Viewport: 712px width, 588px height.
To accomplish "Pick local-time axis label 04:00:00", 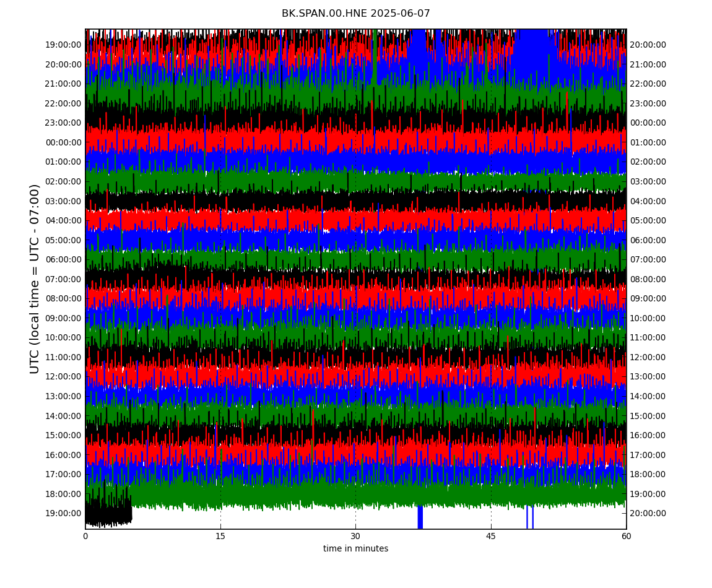I will (x=648, y=201).
